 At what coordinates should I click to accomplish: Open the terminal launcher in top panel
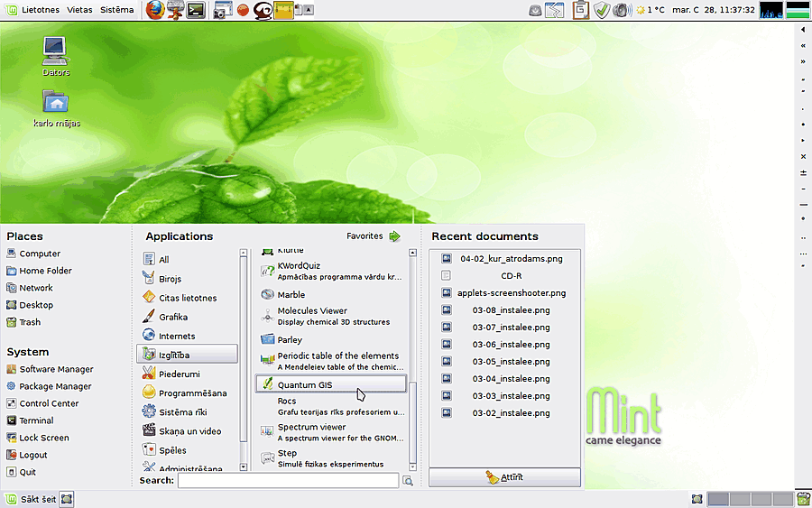tap(196, 10)
